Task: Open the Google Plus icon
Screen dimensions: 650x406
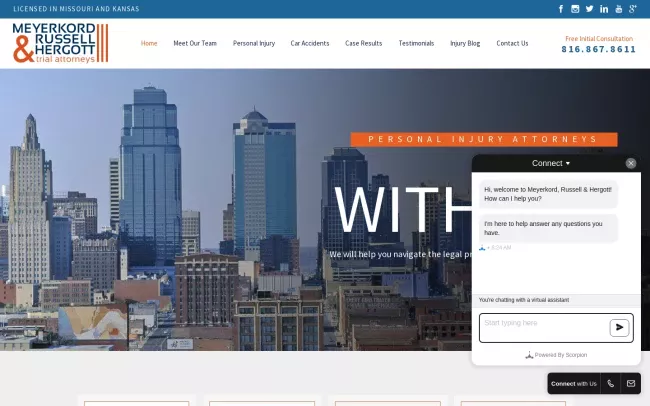Action: pos(633,9)
